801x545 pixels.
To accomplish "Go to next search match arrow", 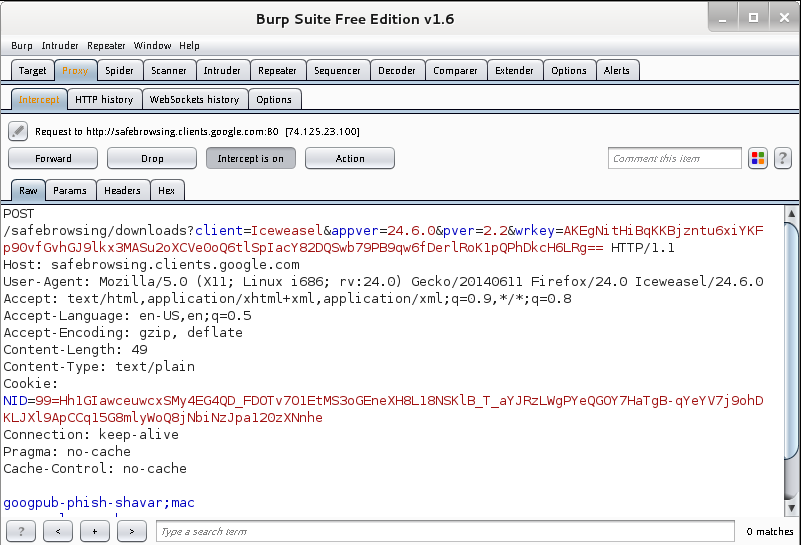I will click(132, 531).
